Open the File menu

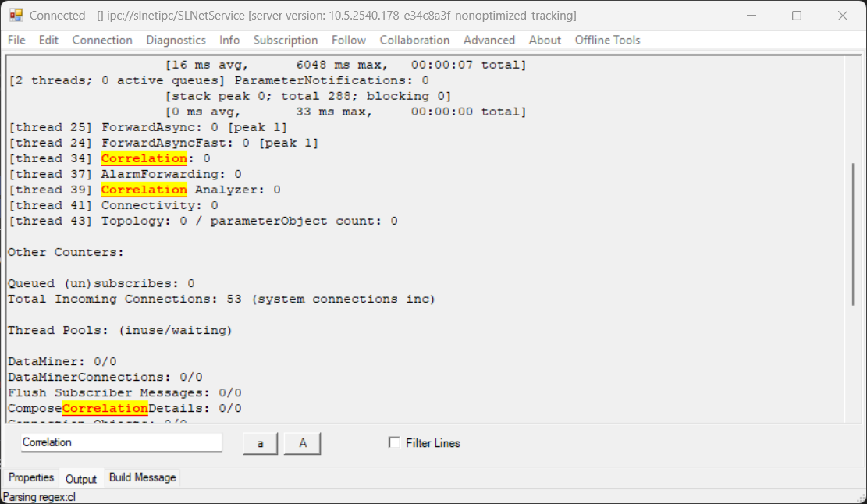tap(16, 40)
